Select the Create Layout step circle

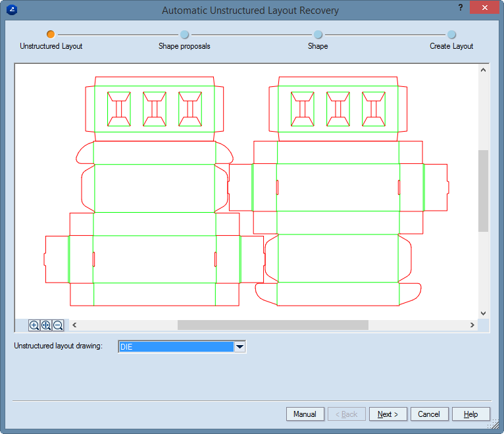point(451,34)
